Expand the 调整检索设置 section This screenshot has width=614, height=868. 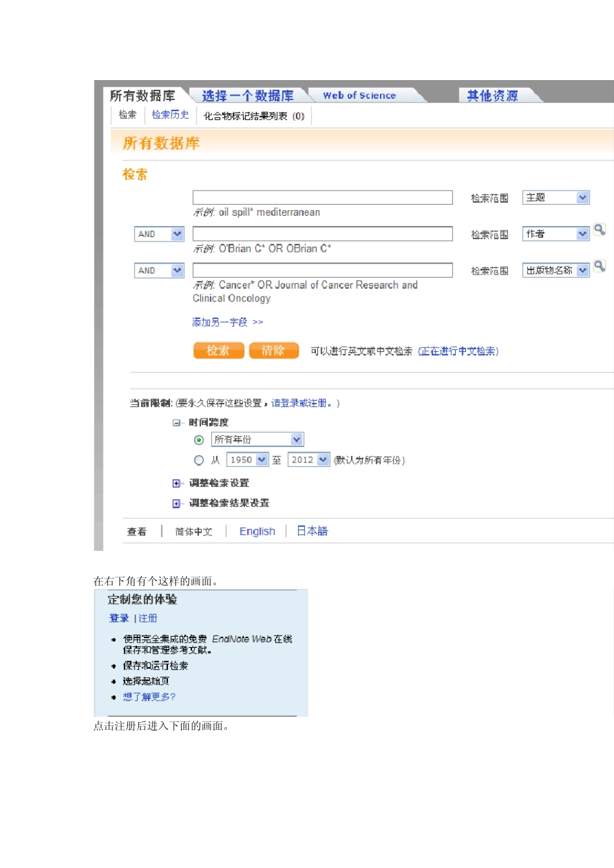[176, 483]
